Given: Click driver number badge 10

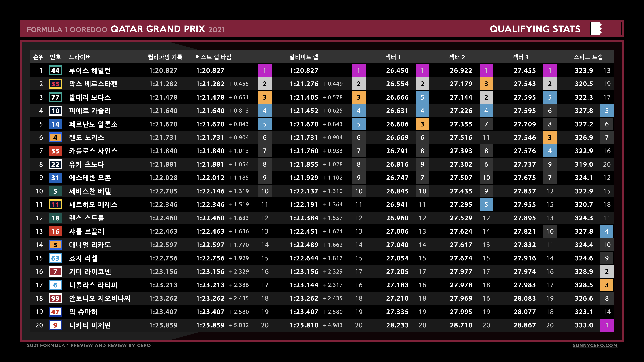Looking at the screenshot, I should [x=55, y=111].
